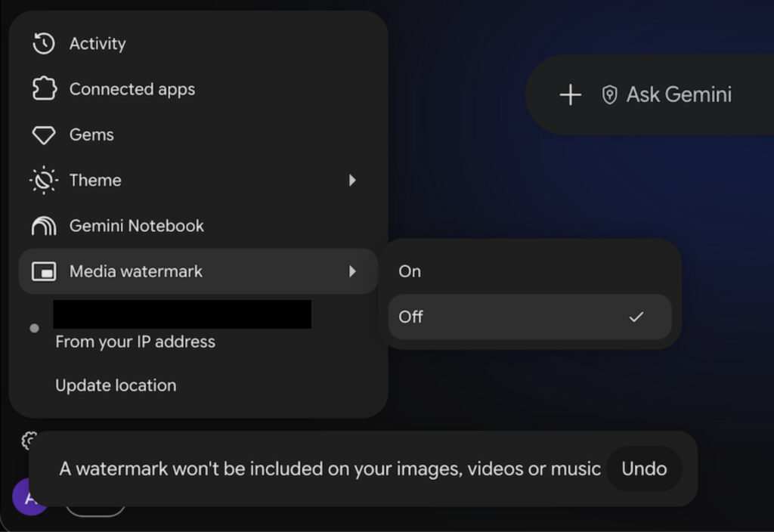The height and width of the screenshot is (532, 774).
Task: Click the checkmark next to Off
Action: [x=636, y=317]
